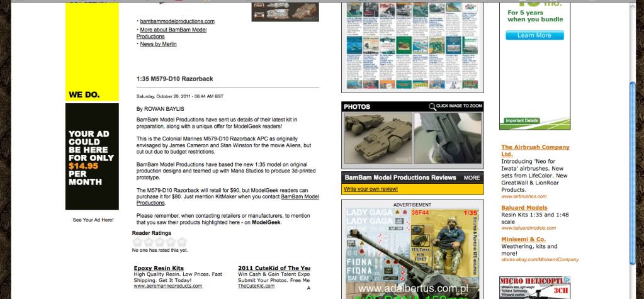Click the PHOTOS panel header
The image size is (644, 299).
tap(412, 107)
